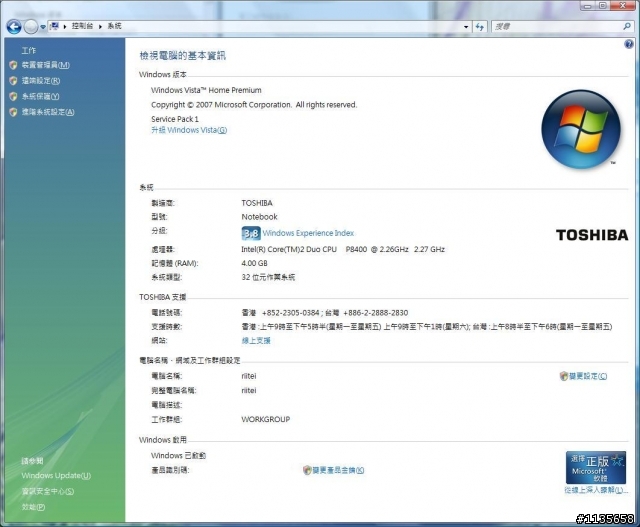Expand the arrow before 控制台 breadcrumb
The height and width of the screenshot is (527, 640).
pos(65,27)
